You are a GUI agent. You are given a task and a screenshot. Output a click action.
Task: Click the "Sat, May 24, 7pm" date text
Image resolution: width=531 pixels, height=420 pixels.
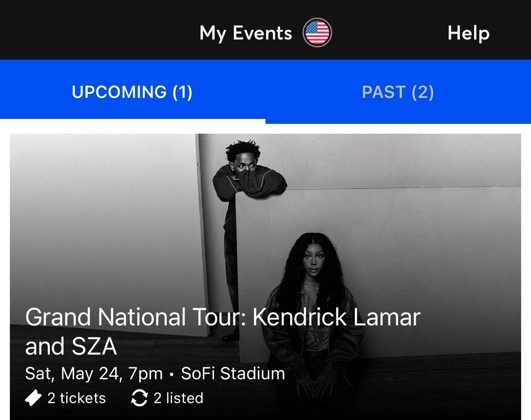(x=94, y=374)
